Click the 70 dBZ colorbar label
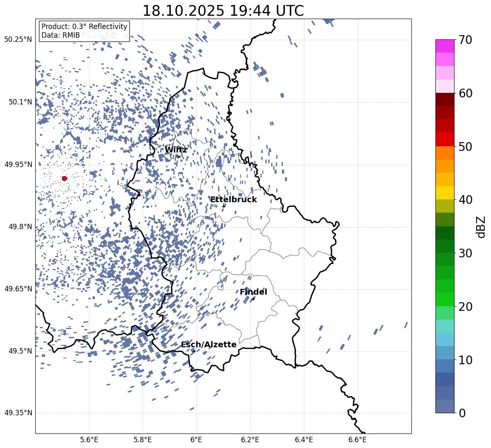This screenshot has width=491, height=448. pos(466,40)
